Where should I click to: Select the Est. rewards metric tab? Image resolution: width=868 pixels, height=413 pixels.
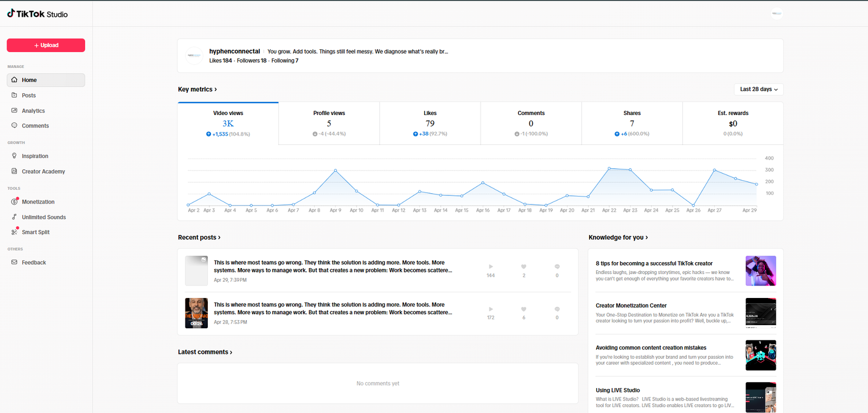point(733,124)
